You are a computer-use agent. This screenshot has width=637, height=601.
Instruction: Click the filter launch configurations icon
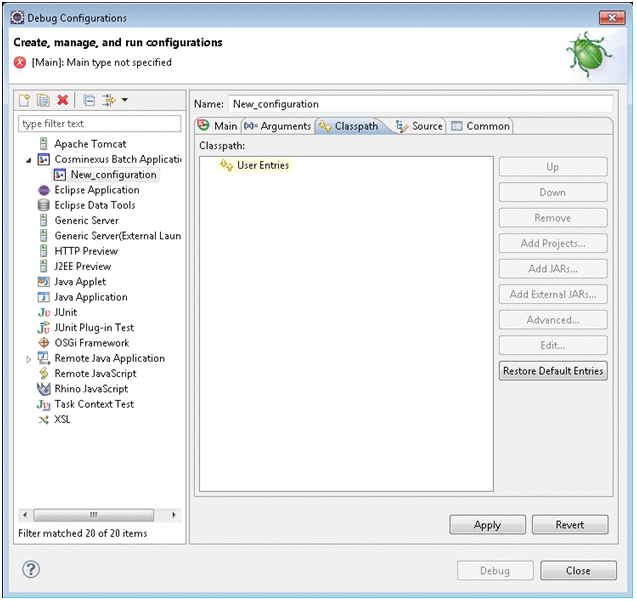(109, 100)
